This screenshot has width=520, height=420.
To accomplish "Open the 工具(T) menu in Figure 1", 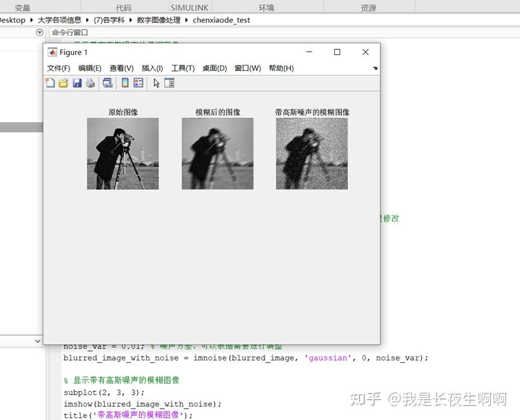I will (182, 68).
